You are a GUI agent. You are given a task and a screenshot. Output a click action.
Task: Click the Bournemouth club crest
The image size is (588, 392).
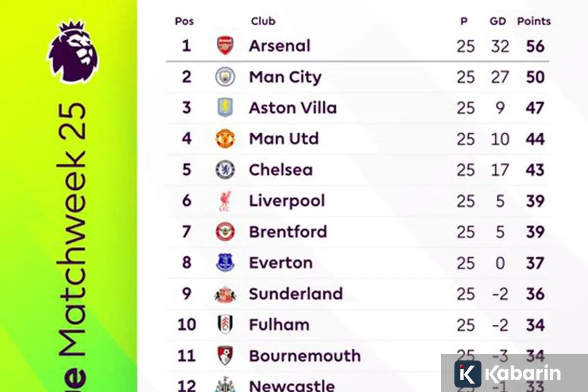tap(225, 356)
